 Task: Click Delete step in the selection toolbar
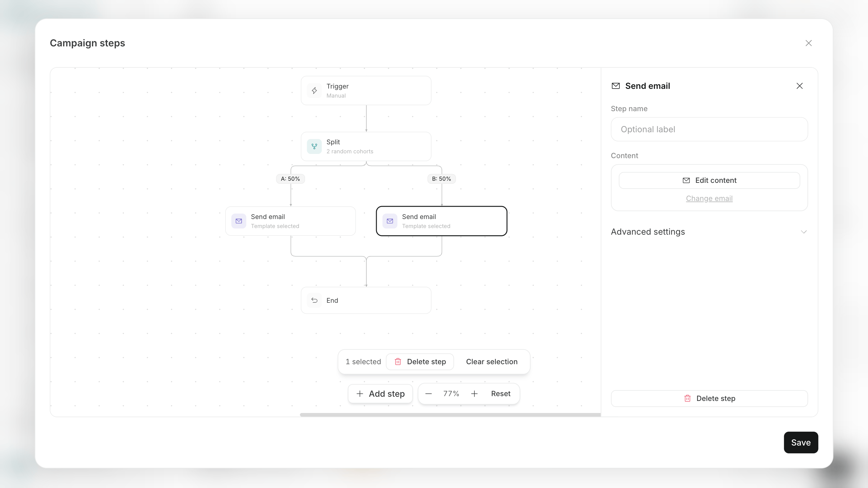[420, 361]
